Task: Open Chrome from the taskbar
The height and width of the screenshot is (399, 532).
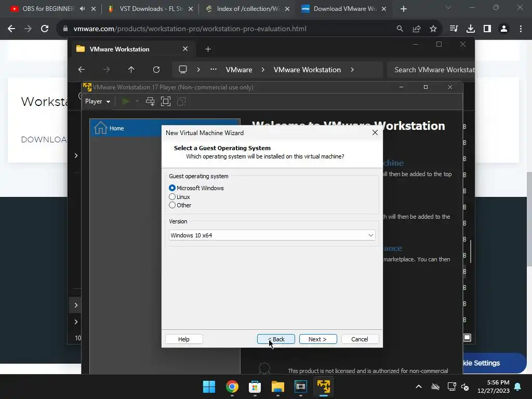Action: pos(232,387)
